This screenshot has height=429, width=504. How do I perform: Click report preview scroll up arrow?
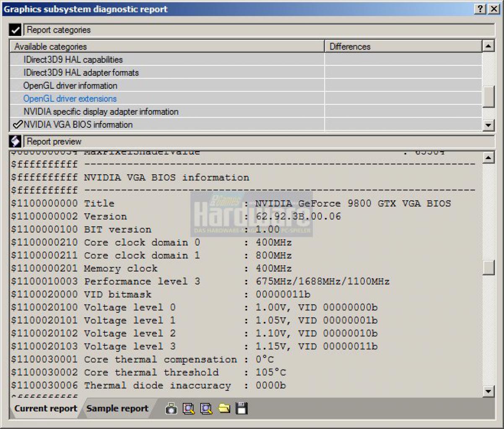(488, 158)
